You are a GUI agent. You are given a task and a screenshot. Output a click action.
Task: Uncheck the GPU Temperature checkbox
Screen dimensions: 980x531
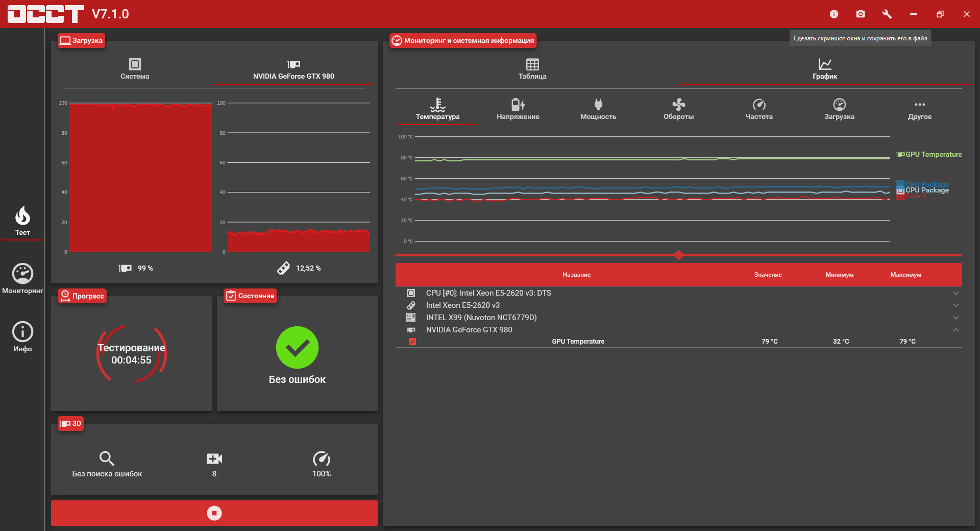[x=412, y=342]
